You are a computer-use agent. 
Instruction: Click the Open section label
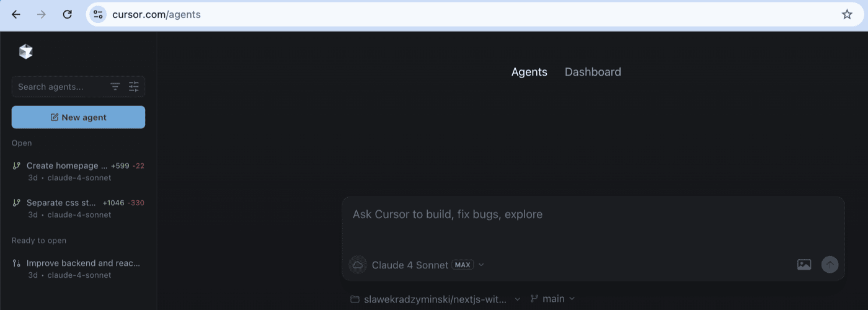click(x=22, y=143)
